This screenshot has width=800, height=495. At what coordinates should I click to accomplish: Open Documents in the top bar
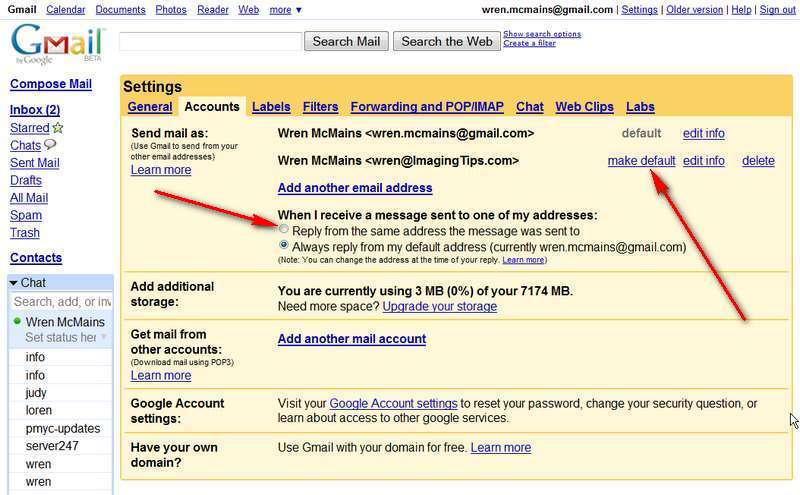tap(120, 10)
